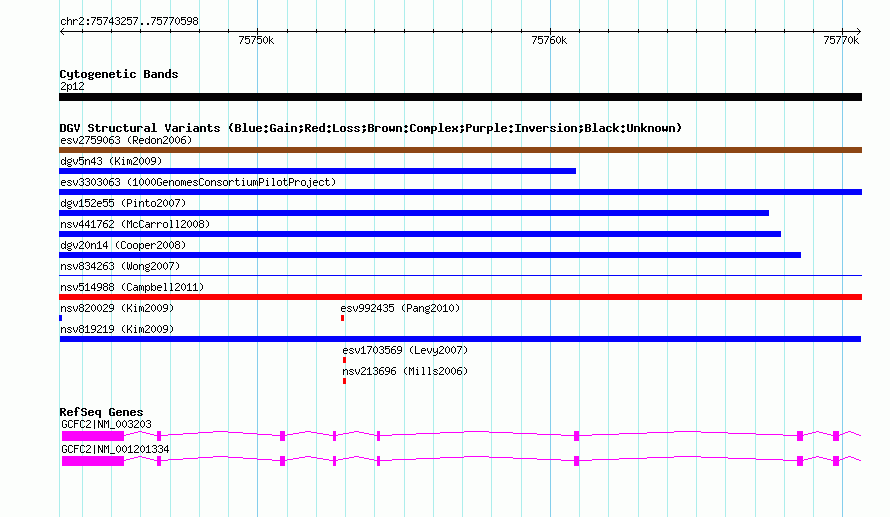The image size is (890, 517).
Task: Open the nsv213696 (Mills2006) label
Action: pyautogui.click(x=405, y=371)
